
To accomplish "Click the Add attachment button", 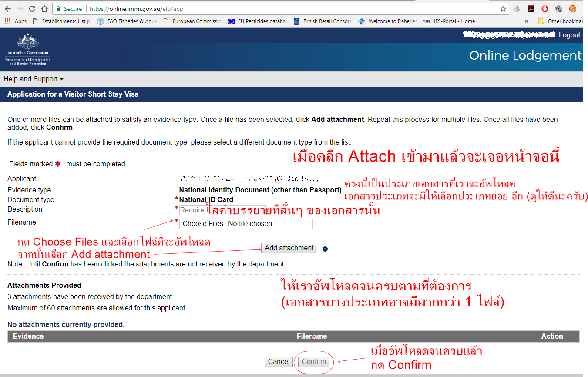I will click(x=289, y=248).
